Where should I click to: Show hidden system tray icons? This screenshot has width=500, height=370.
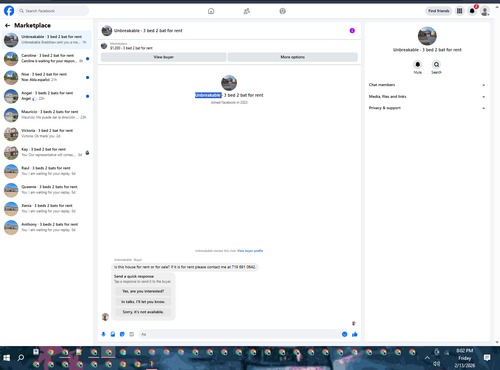[427, 358]
